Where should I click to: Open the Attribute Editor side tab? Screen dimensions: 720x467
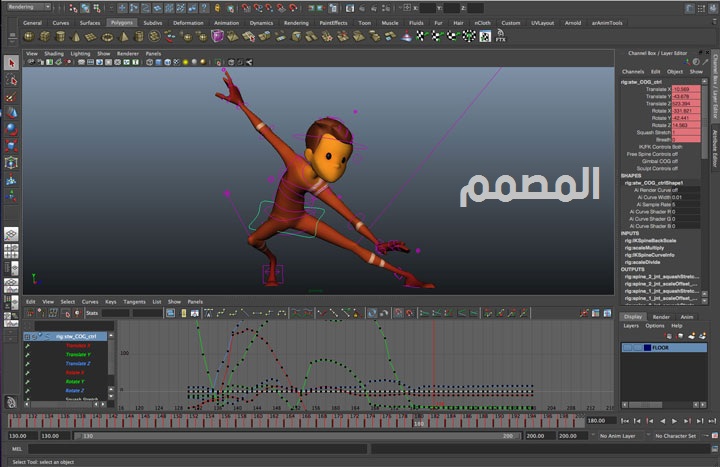click(715, 148)
